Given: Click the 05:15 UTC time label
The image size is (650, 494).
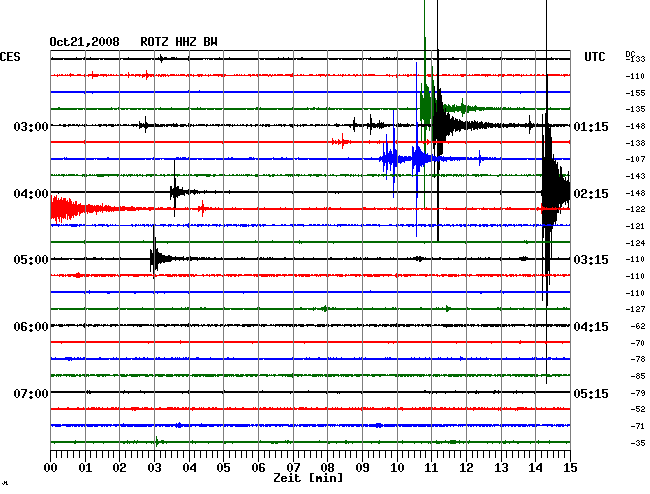Looking at the screenshot, I should [591, 393].
